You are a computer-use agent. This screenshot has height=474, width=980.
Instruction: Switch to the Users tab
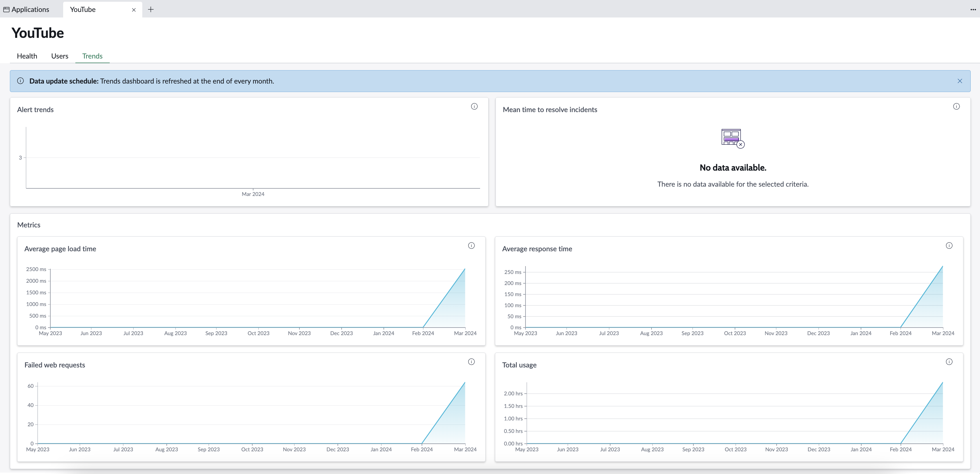pos(60,56)
